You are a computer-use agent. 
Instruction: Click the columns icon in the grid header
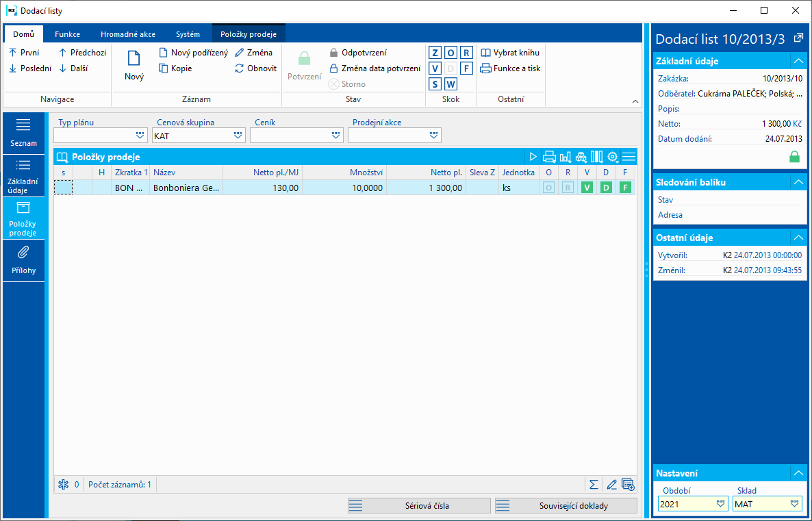pos(596,156)
